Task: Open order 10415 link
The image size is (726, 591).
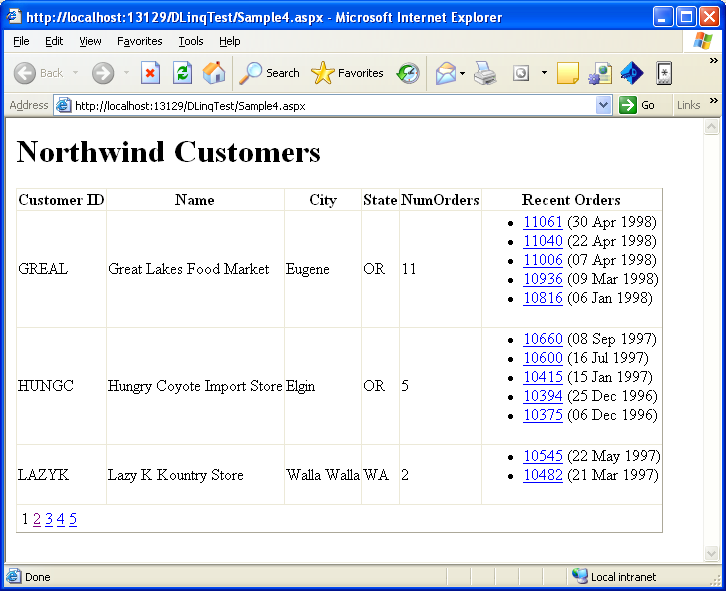Action: pos(543,377)
